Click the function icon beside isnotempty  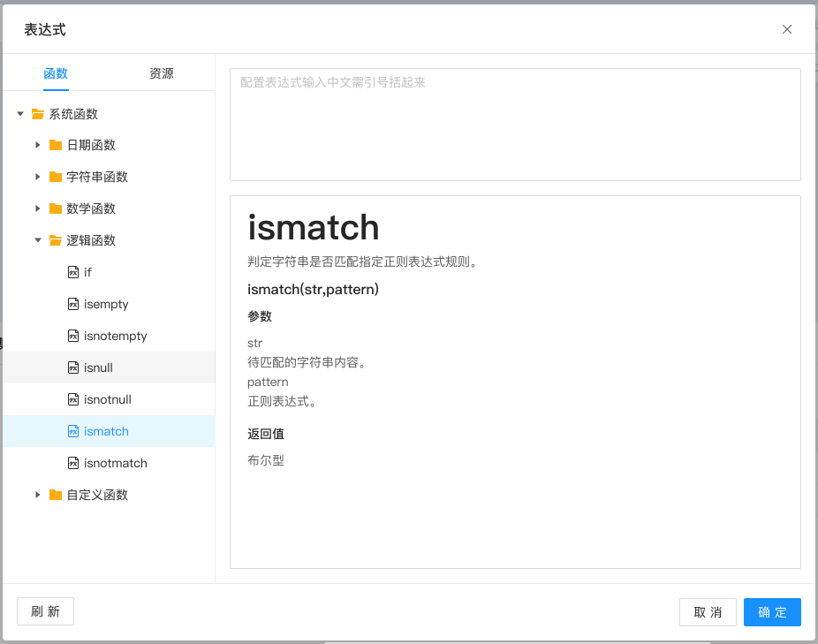74,336
